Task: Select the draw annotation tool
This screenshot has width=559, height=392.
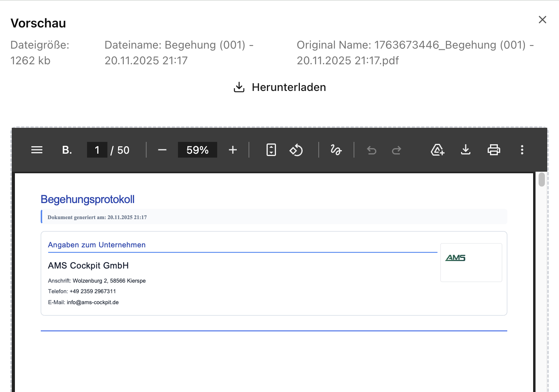Action: [x=336, y=150]
